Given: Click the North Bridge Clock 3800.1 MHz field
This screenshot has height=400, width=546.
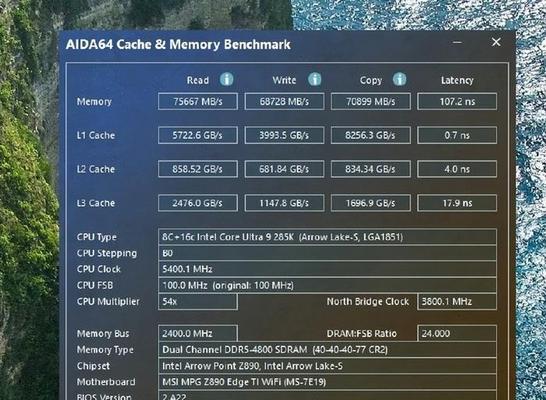Looking at the screenshot, I should coord(457,301).
